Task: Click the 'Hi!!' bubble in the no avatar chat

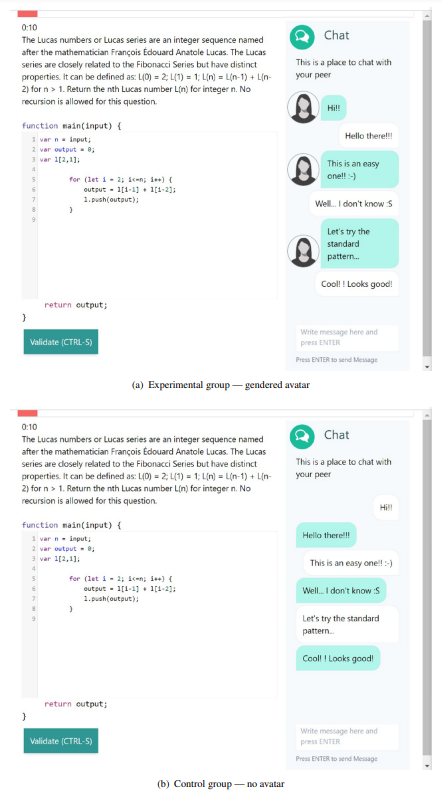Action: pos(386,508)
